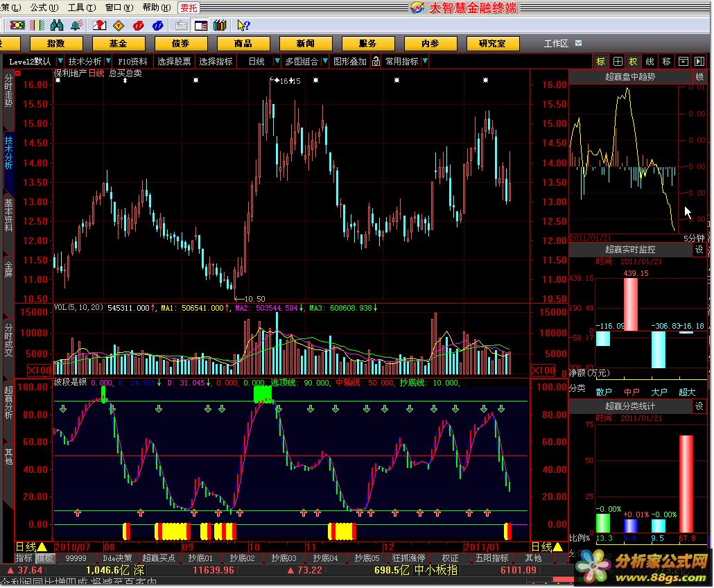Click the 选择指标 button

pyautogui.click(x=216, y=61)
